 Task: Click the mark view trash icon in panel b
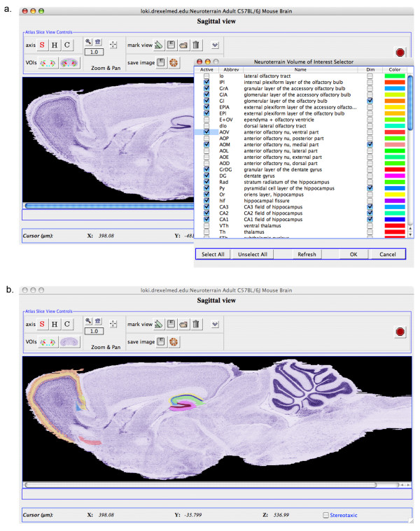point(196,324)
